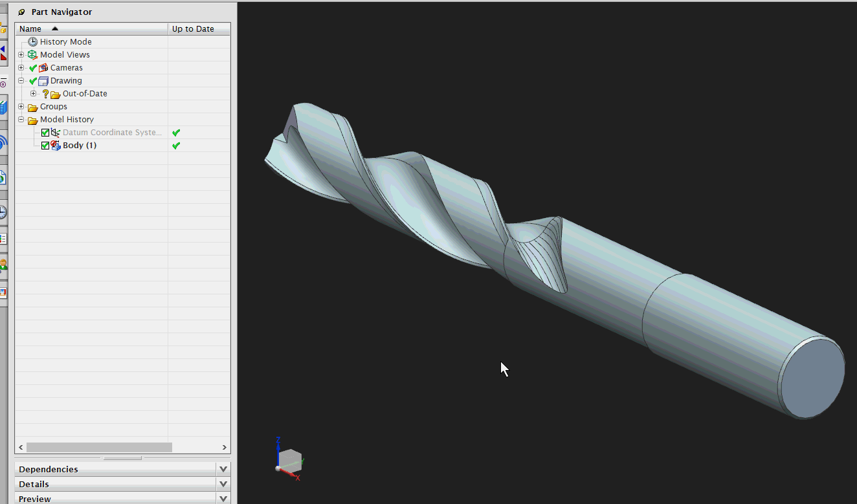Click the question mark beside Out-of-Date
The width and height of the screenshot is (857, 504).
click(45, 94)
